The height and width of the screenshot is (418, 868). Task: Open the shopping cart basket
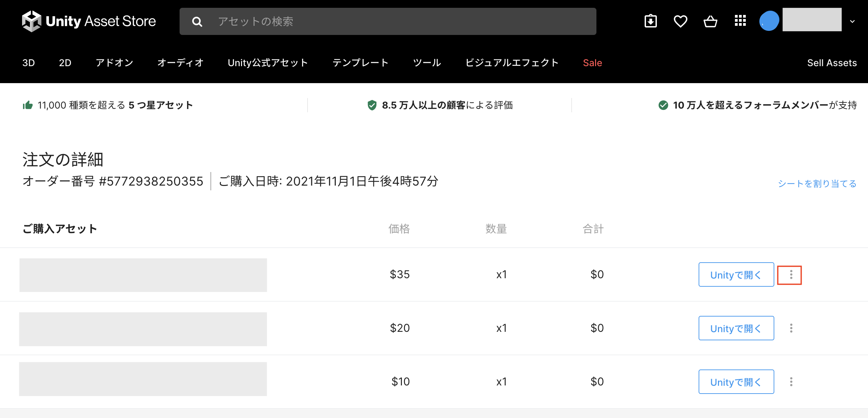710,21
